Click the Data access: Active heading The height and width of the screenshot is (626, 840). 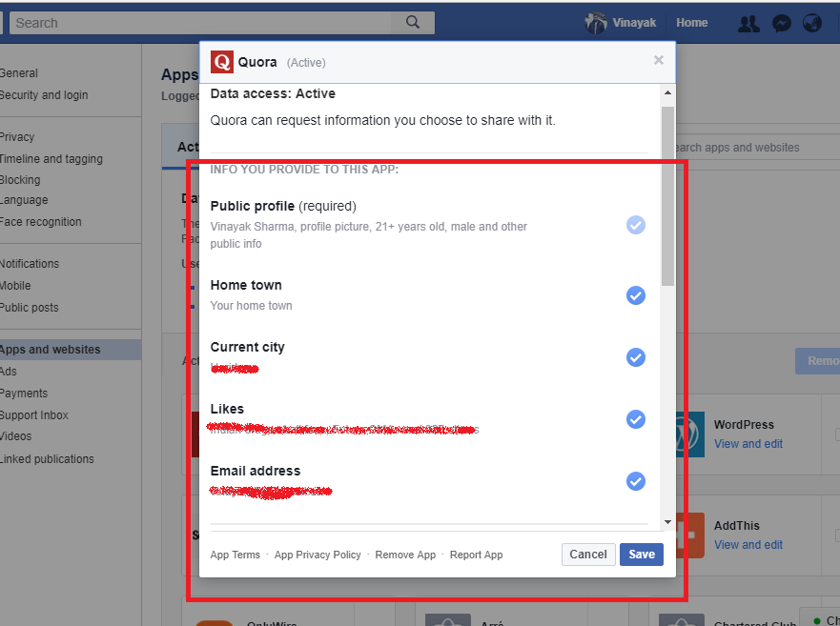(273, 93)
